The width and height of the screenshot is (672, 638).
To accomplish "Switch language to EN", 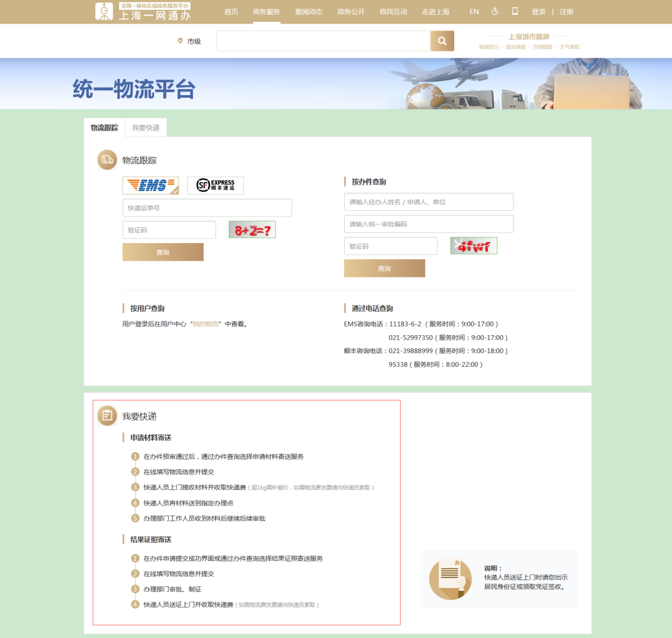I will click(474, 12).
